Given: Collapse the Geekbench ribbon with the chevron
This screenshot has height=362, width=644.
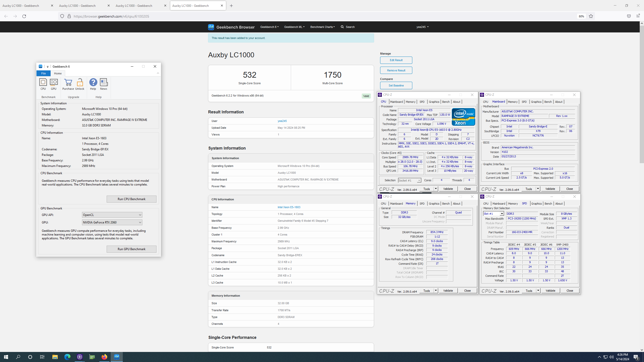Looking at the screenshot, I should pyautogui.click(x=158, y=73).
